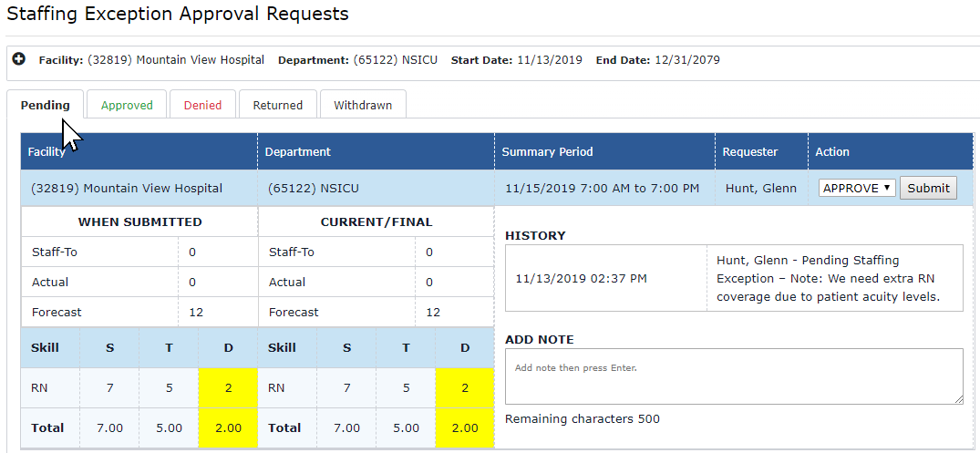
Task: Click the Mountain View Hospital facility row cell
Action: pyautogui.click(x=127, y=188)
